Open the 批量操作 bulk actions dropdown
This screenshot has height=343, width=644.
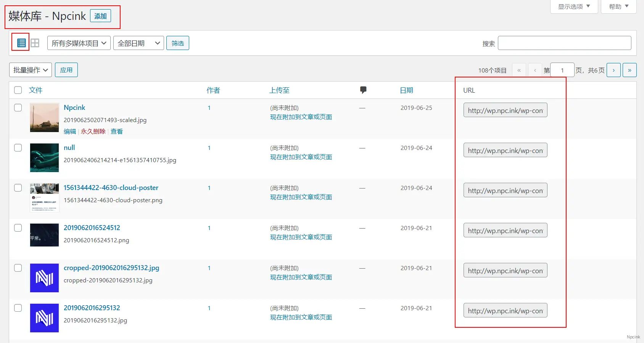point(31,70)
